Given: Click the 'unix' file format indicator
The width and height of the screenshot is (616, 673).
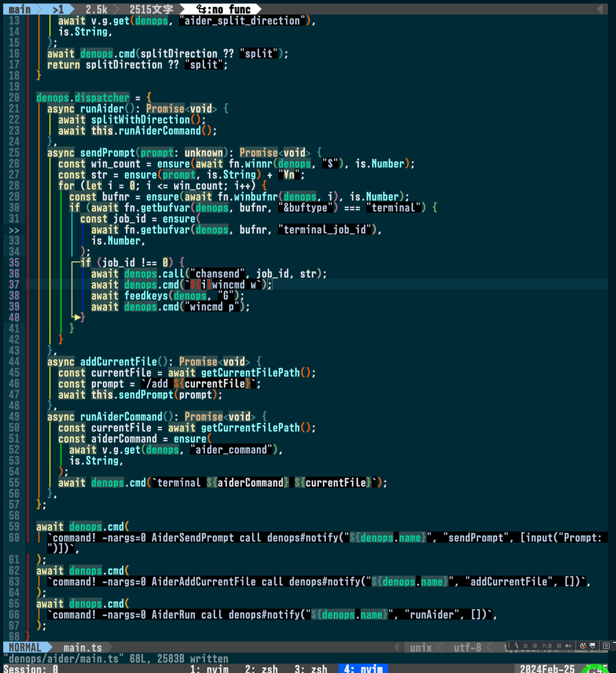Looking at the screenshot, I should pyautogui.click(x=420, y=647).
